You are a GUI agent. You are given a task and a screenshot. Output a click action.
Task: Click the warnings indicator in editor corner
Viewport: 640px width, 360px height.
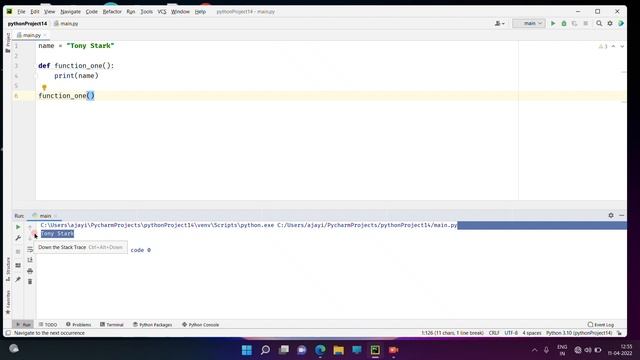(603, 47)
